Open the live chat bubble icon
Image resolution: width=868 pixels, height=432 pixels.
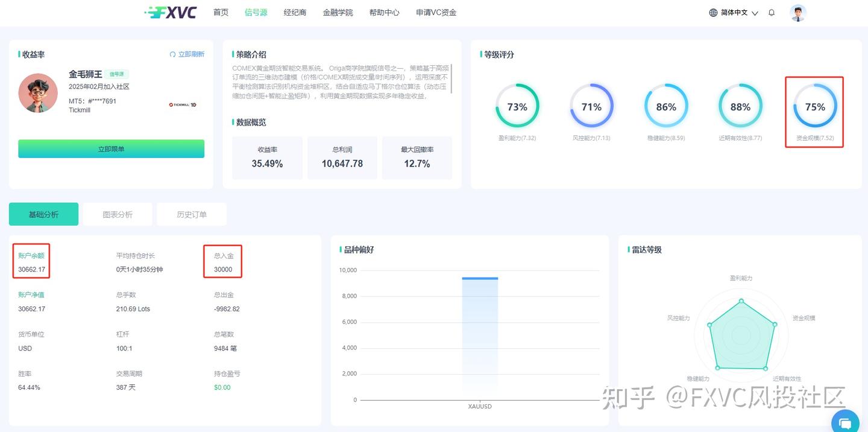(845, 422)
